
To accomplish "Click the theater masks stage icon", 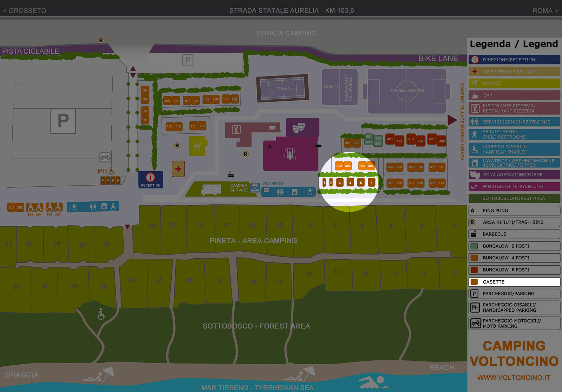I will (299, 127).
